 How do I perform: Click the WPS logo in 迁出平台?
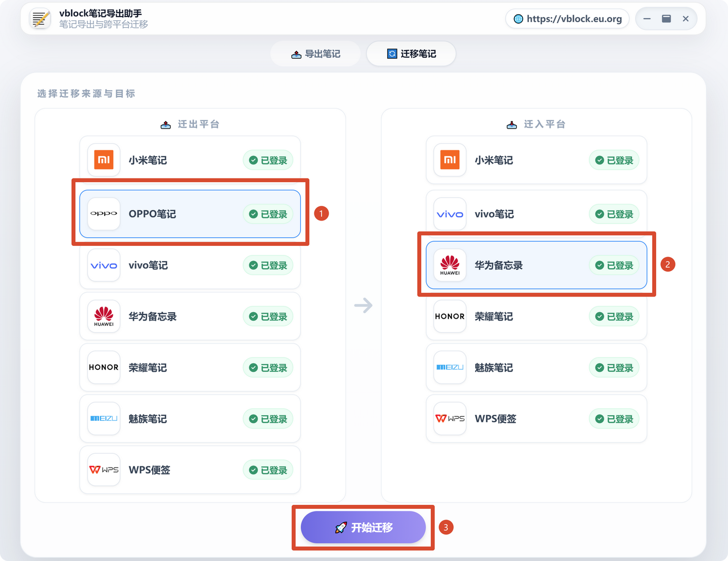pyautogui.click(x=104, y=469)
